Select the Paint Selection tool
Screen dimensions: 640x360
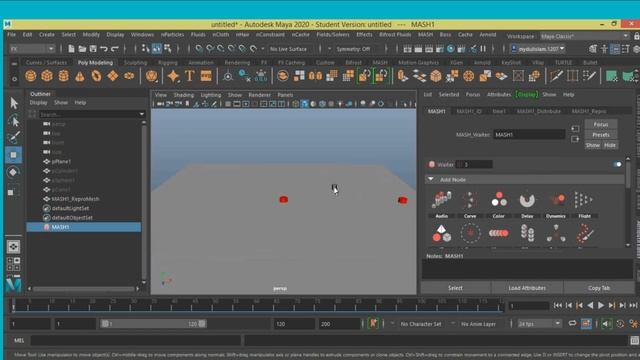(x=13, y=138)
